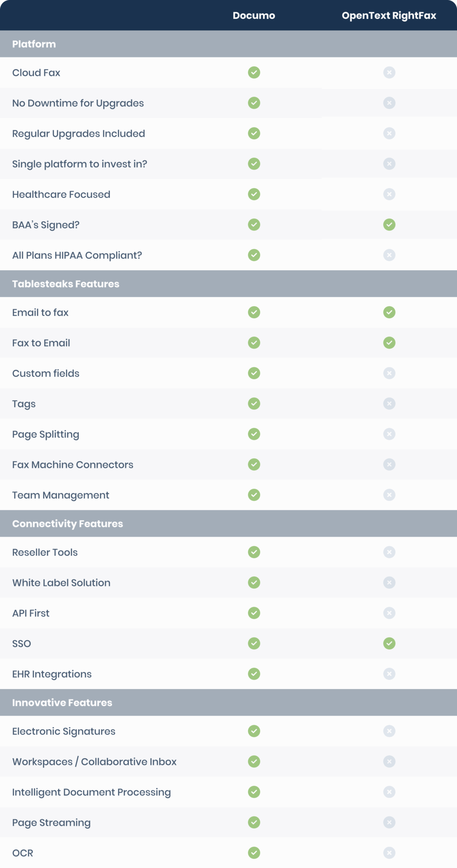Select the Platform section heading
This screenshot has height=868, width=457.
(x=34, y=44)
